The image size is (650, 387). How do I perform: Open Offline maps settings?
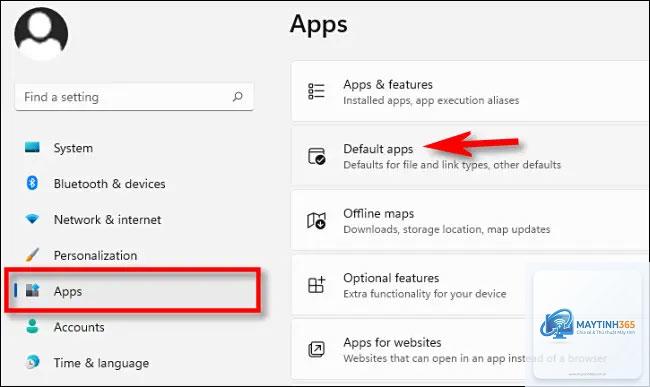tap(470, 220)
